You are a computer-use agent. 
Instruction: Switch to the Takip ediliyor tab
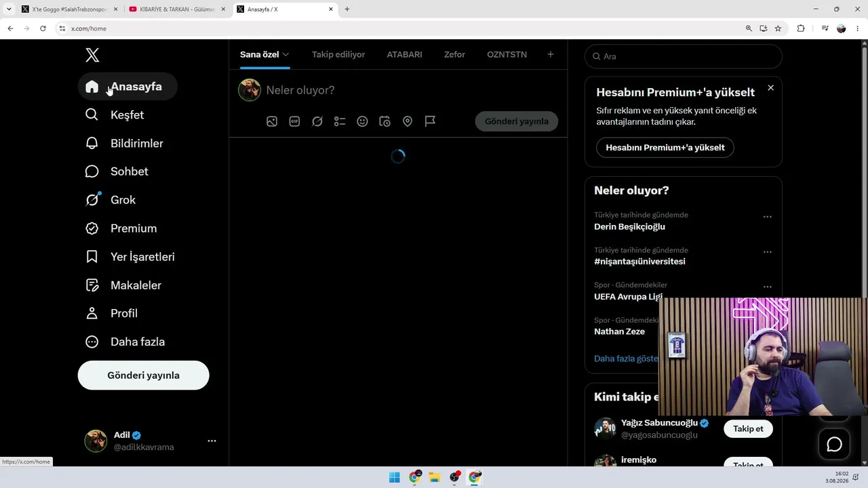(x=338, y=54)
